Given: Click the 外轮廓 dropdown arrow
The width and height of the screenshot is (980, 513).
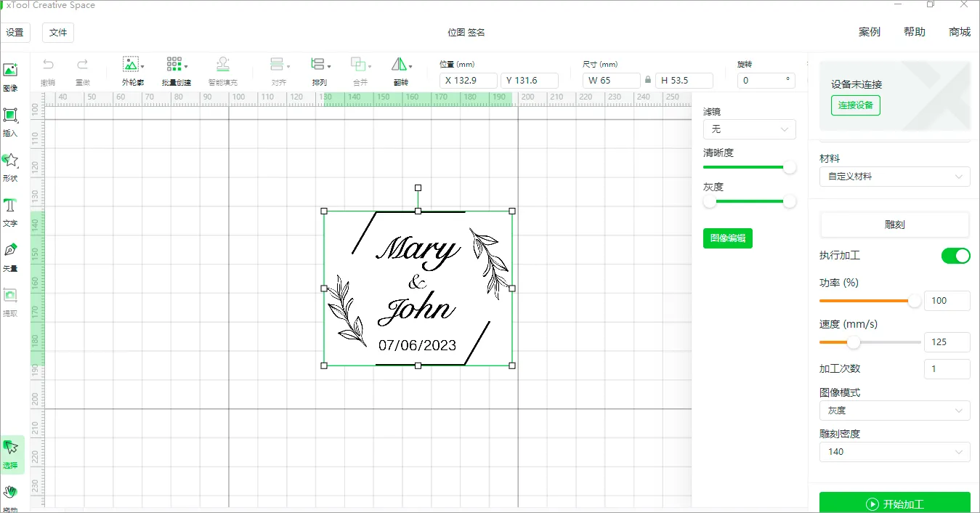Looking at the screenshot, I should pos(142,67).
